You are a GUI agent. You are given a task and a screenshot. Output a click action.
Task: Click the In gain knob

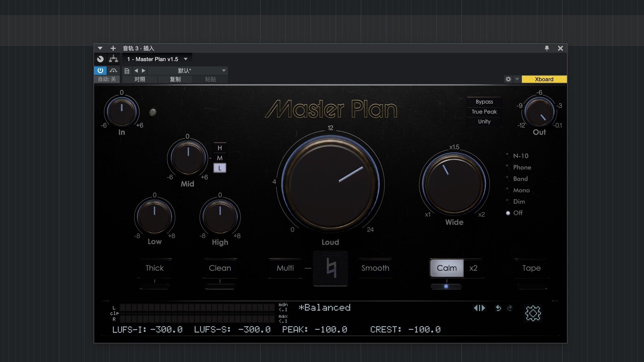tap(121, 112)
